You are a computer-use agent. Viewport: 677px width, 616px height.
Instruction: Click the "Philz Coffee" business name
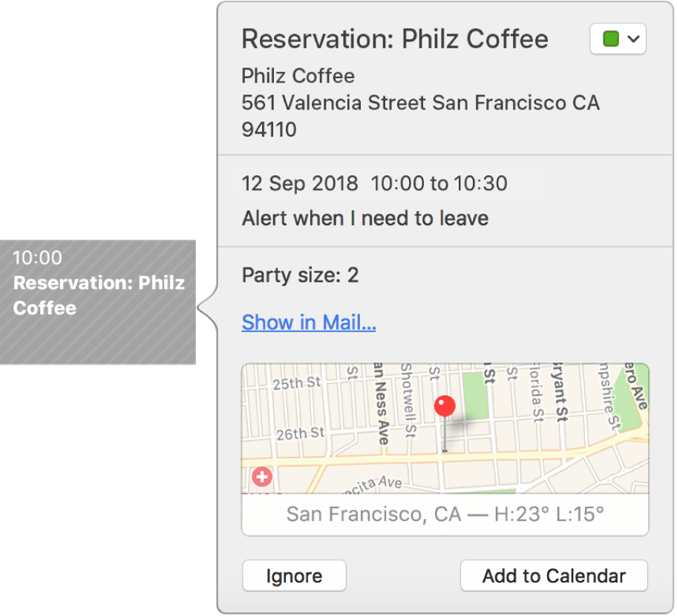click(298, 76)
